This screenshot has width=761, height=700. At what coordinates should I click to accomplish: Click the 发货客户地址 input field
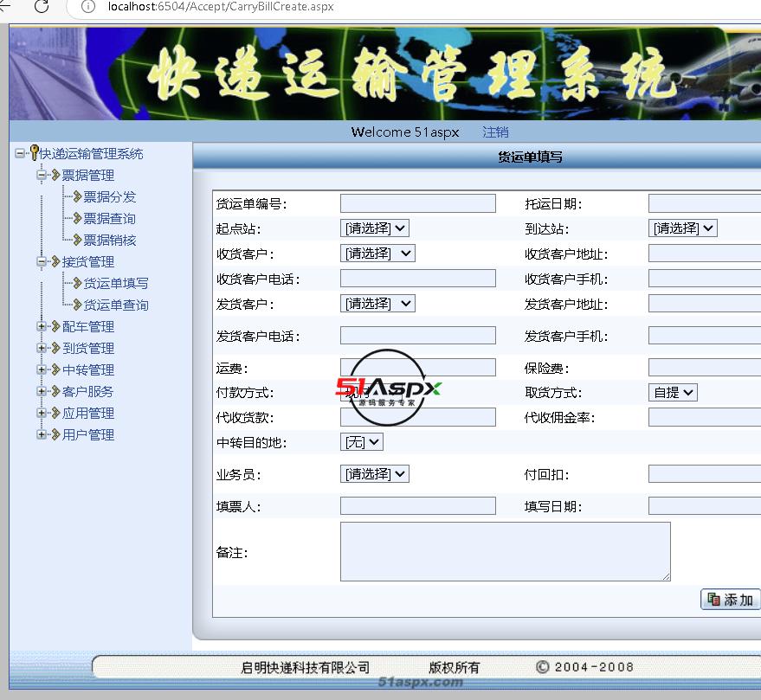click(x=705, y=304)
